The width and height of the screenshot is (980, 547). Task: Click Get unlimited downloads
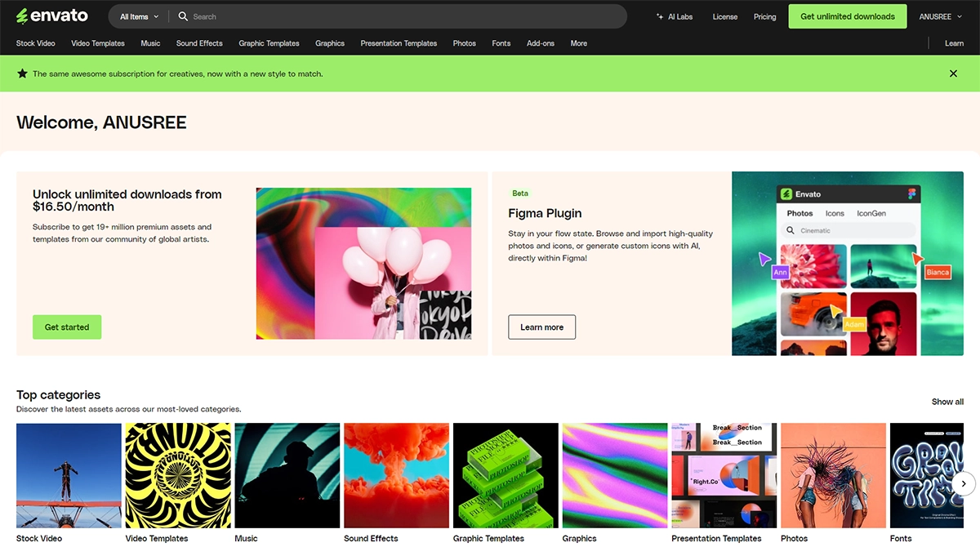(x=847, y=16)
